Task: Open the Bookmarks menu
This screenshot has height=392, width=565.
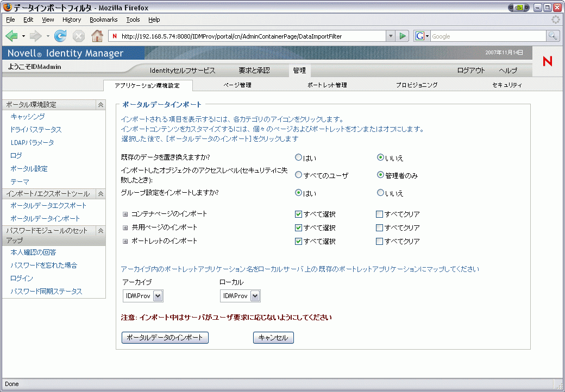Action: pyautogui.click(x=103, y=20)
